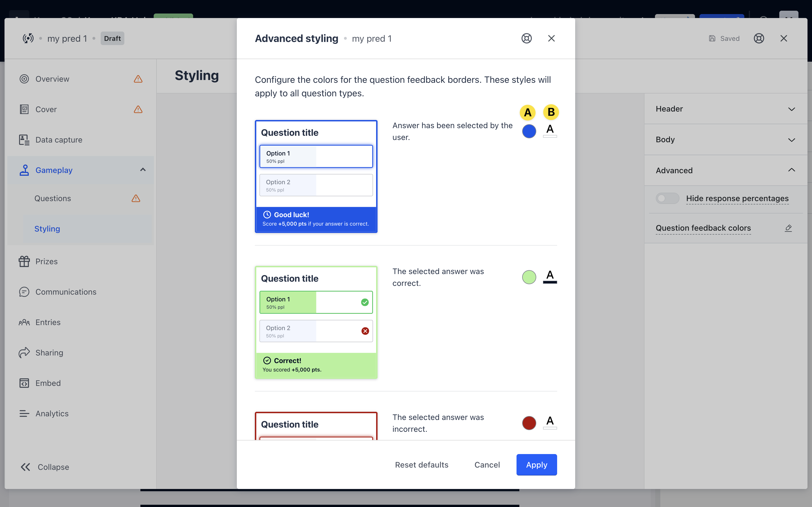Toggle Hide response percentages switch
This screenshot has width=812, height=507.
pyautogui.click(x=667, y=198)
